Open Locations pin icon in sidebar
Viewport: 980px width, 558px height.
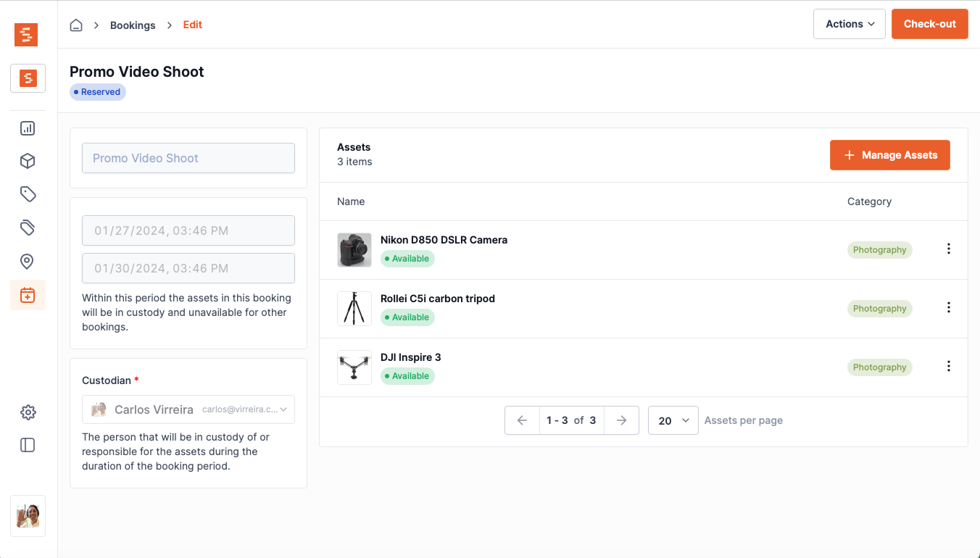click(28, 262)
